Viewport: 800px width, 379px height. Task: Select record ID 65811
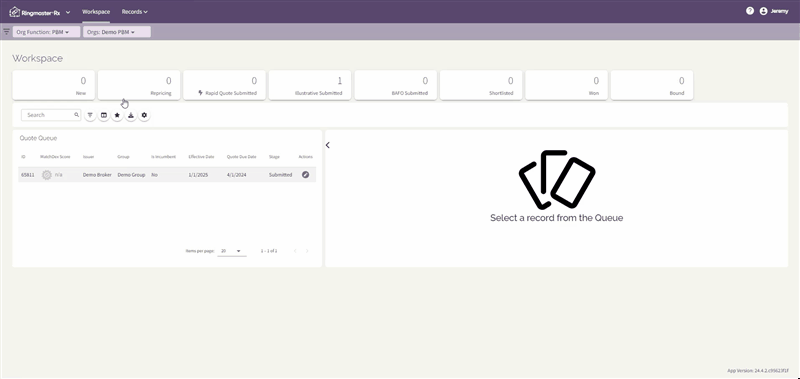point(28,174)
